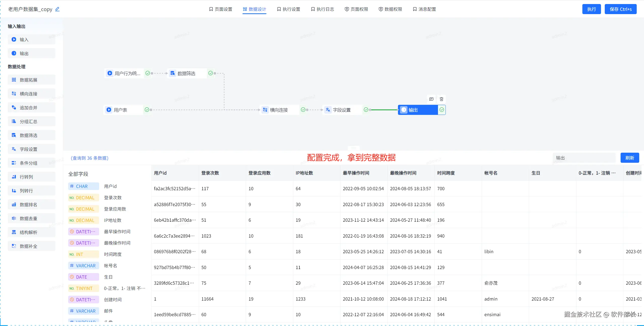Click the 数据筛选 node on canvas

[186, 73]
